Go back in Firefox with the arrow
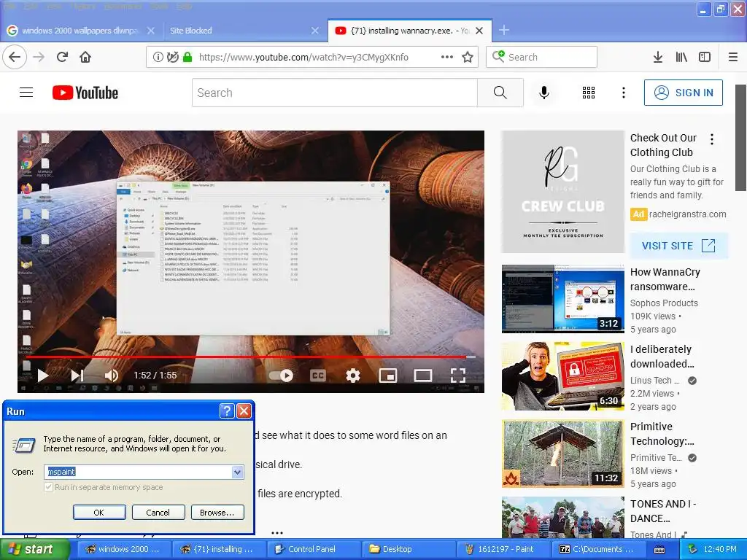This screenshot has width=747, height=560. (15, 57)
